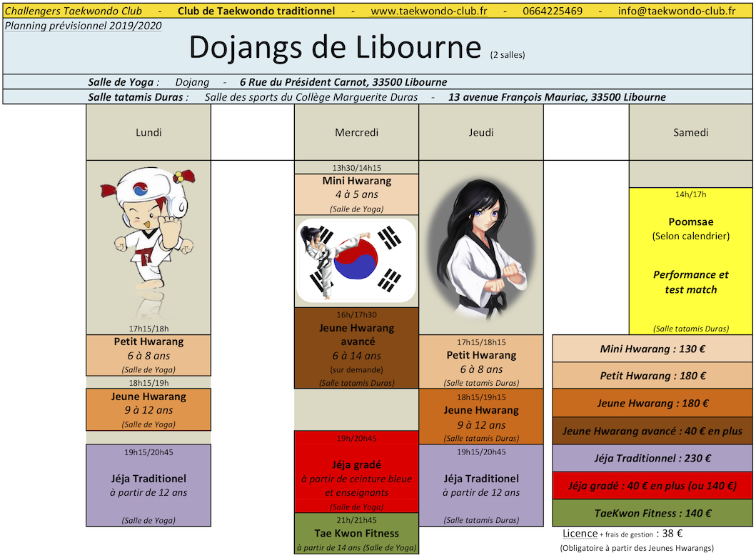
Task: Click the green Tae Kwon Fitness session
Action: (x=356, y=534)
